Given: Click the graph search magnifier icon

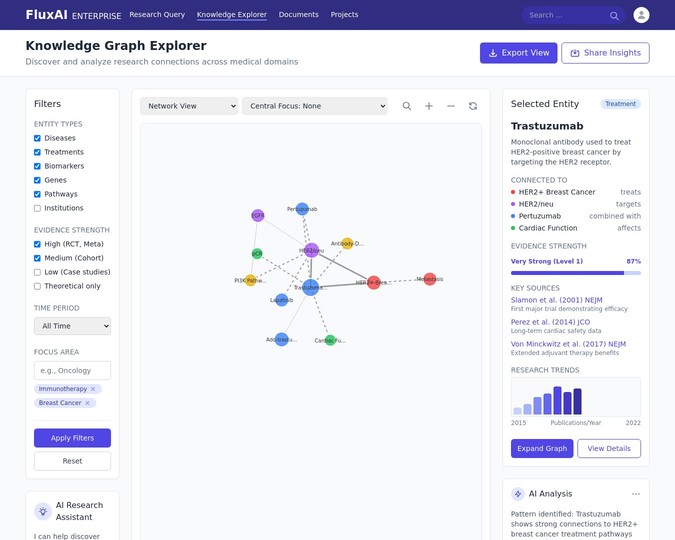Looking at the screenshot, I should (x=406, y=106).
